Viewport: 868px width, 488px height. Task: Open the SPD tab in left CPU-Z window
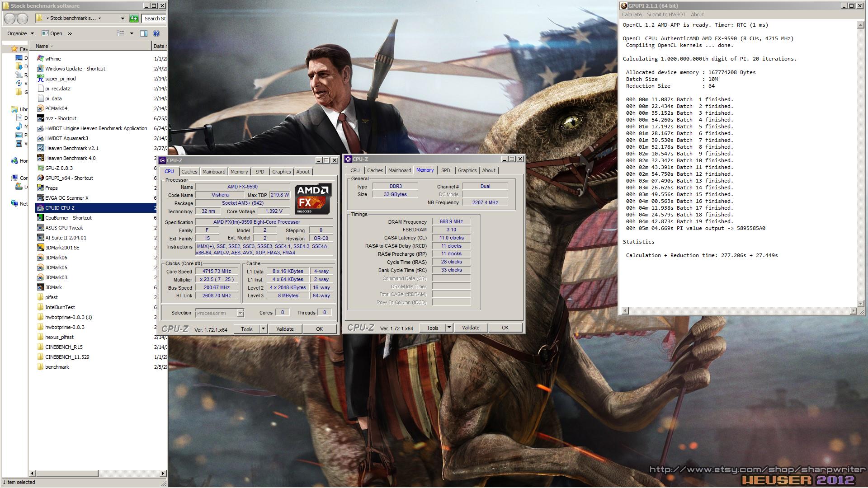(x=260, y=172)
